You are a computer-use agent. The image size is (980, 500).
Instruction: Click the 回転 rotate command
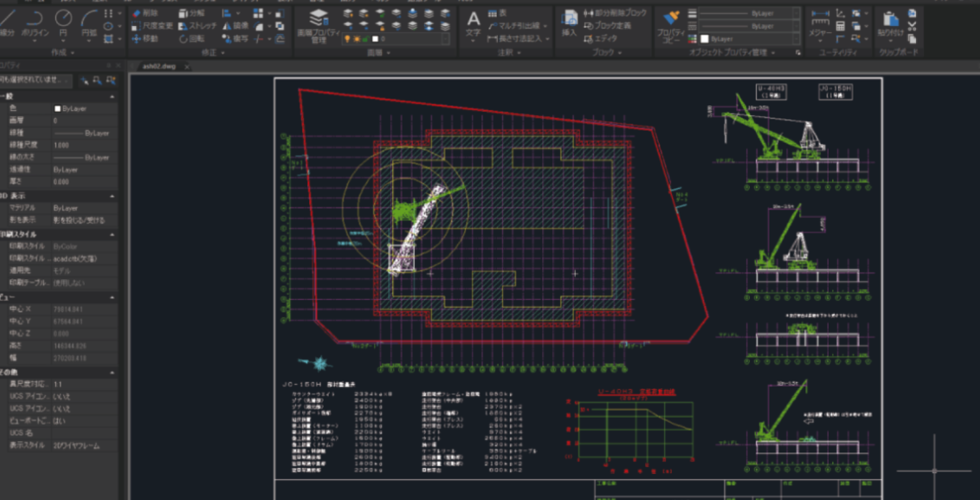point(190,39)
